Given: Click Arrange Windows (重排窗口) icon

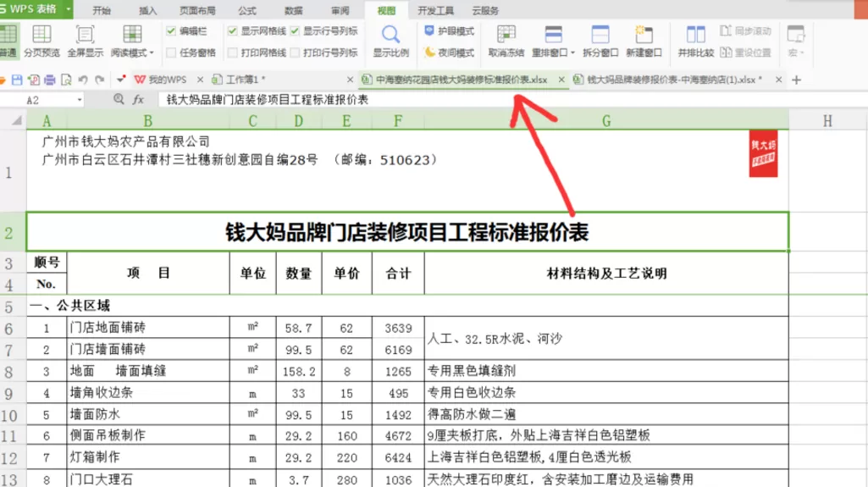Looking at the screenshot, I should coord(553,35).
